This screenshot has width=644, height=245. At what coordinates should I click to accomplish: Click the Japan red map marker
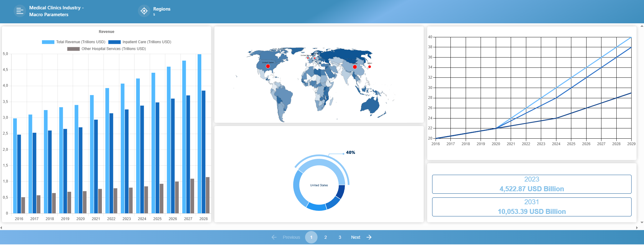tap(369, 67)
